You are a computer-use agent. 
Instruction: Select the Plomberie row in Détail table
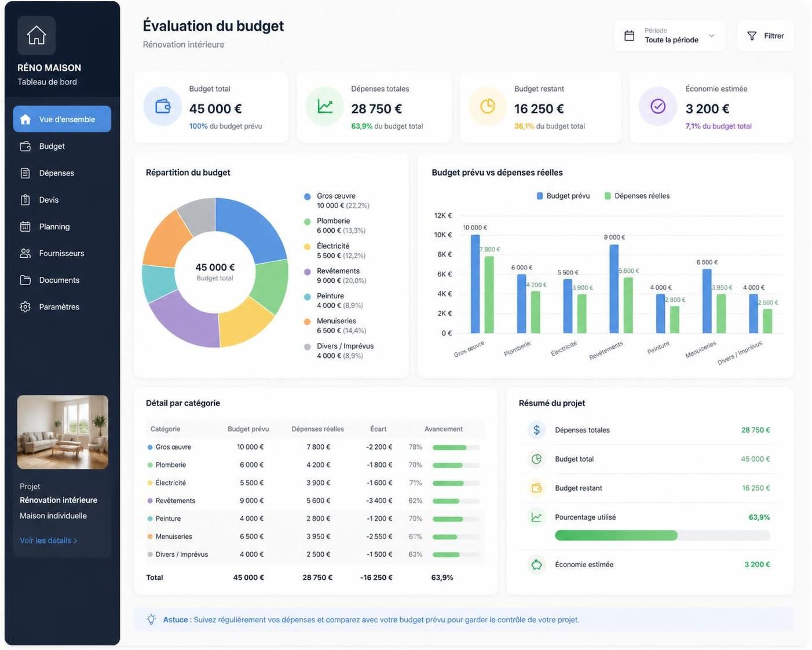[315, 465]
